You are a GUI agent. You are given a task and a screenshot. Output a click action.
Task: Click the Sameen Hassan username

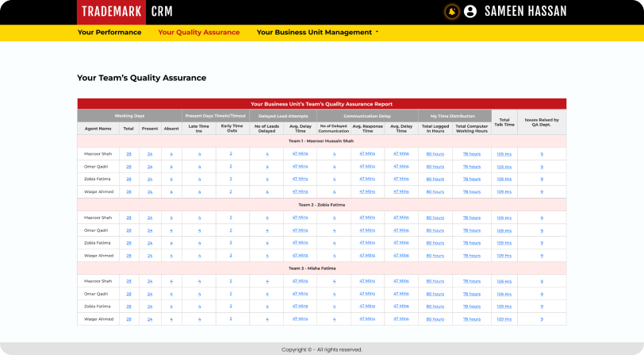pos(524,12)
